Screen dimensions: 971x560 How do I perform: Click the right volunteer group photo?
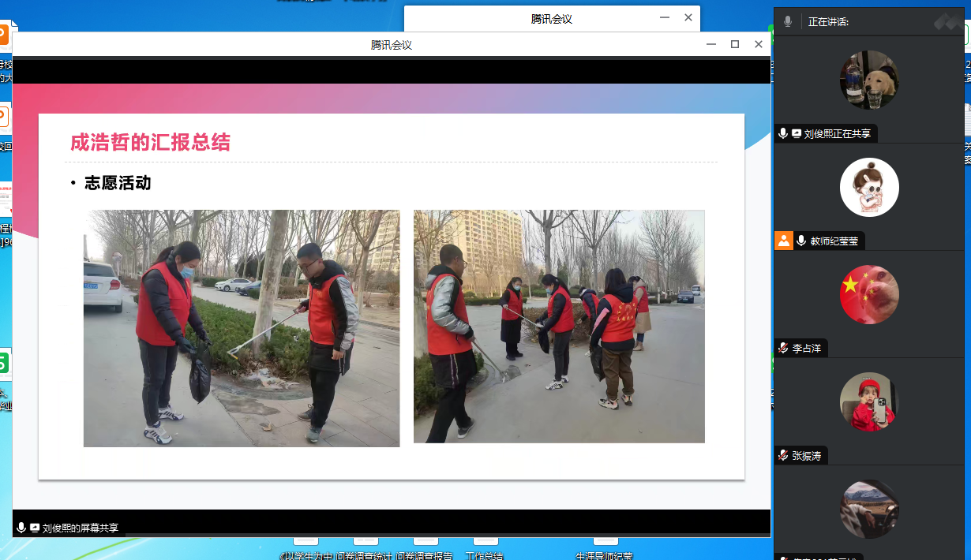[x=559, y=326]
